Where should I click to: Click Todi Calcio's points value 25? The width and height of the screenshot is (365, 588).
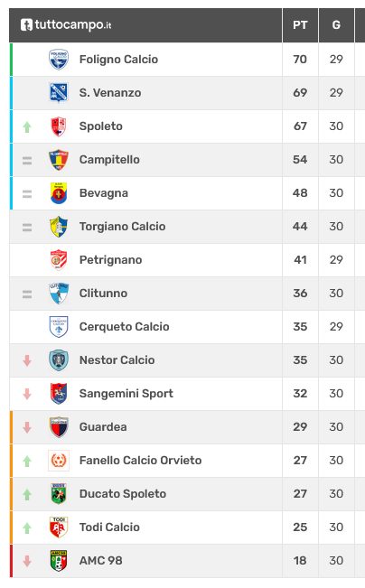(300, 527)
